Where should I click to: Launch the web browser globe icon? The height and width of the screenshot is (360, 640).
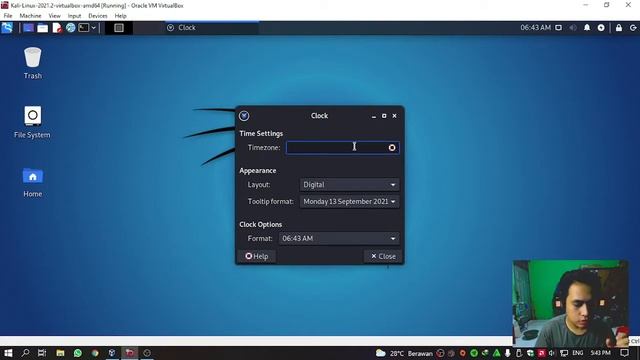click(x=71, y=28)
